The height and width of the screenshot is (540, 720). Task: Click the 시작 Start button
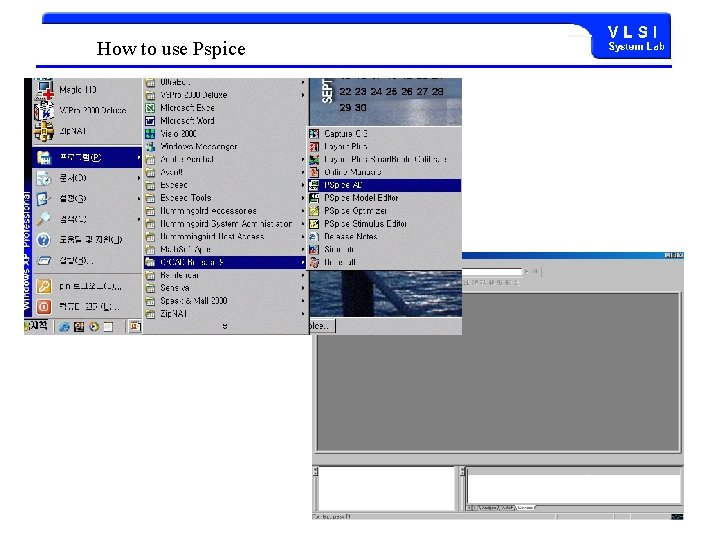coord(36,326)
